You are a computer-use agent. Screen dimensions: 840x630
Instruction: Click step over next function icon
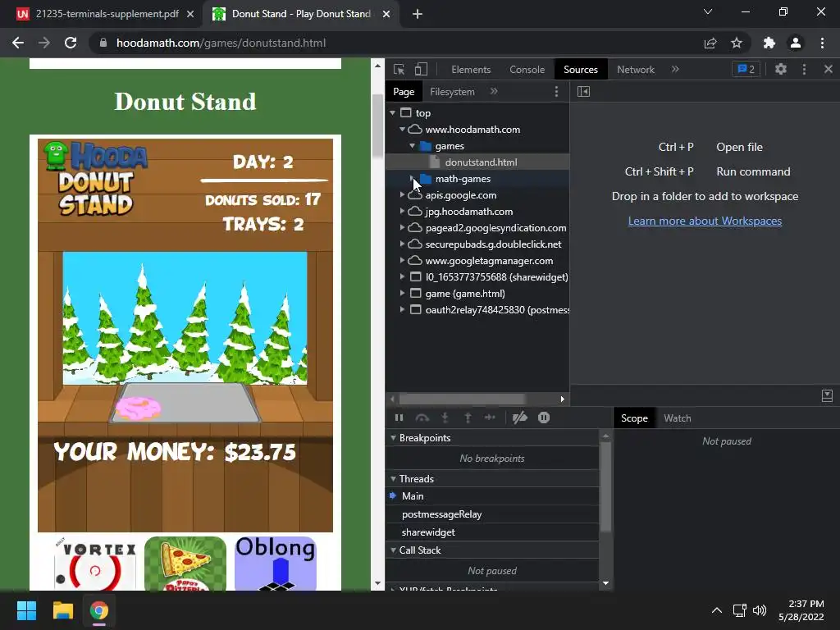(x=422, y=418)
